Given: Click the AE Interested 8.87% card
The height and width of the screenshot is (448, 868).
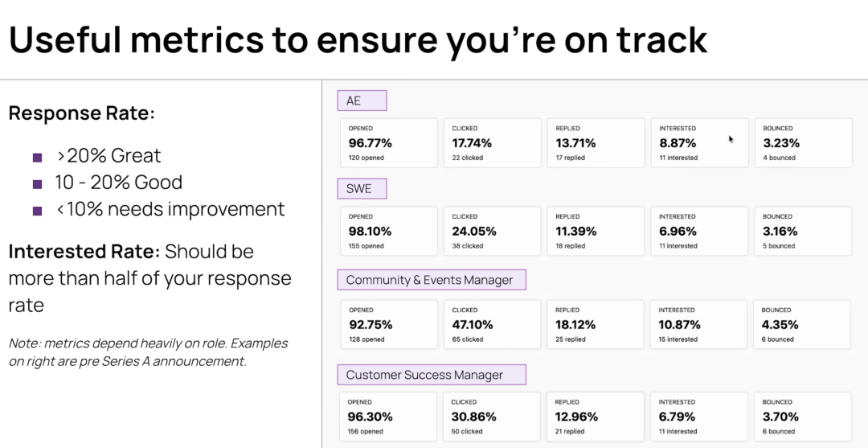Looking at the screenshot, I should 699,143.
